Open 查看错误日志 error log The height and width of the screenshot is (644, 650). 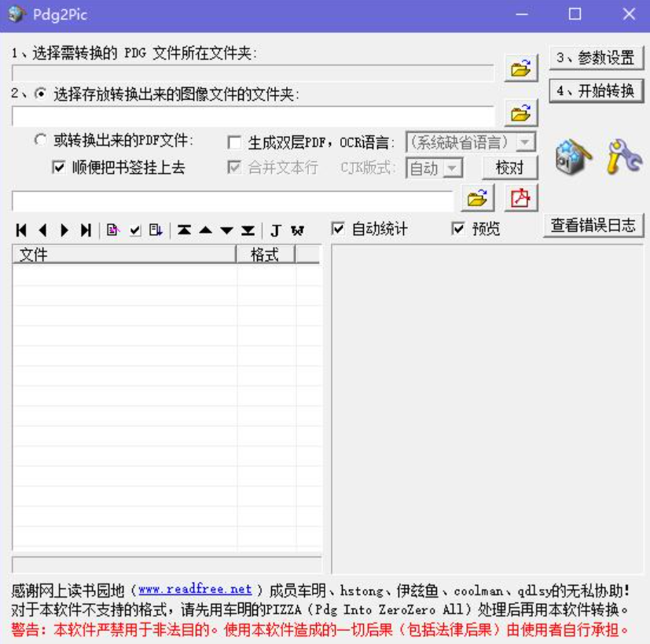point(593,225)
